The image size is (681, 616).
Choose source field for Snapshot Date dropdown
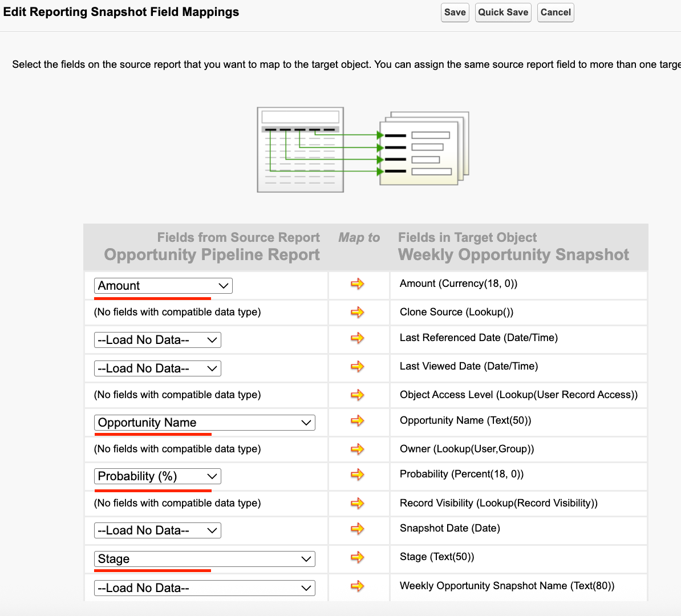pos(157,530)
